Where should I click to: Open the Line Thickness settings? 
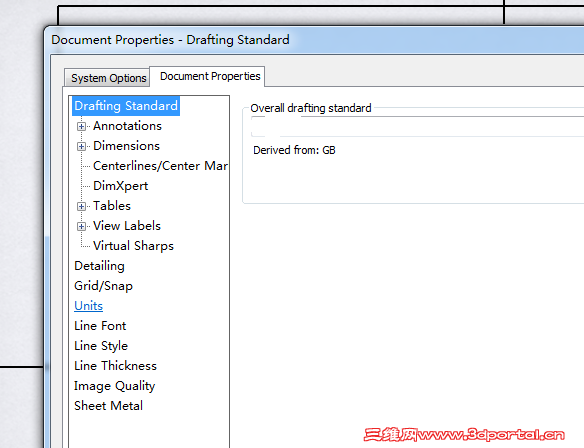point(115,366)
